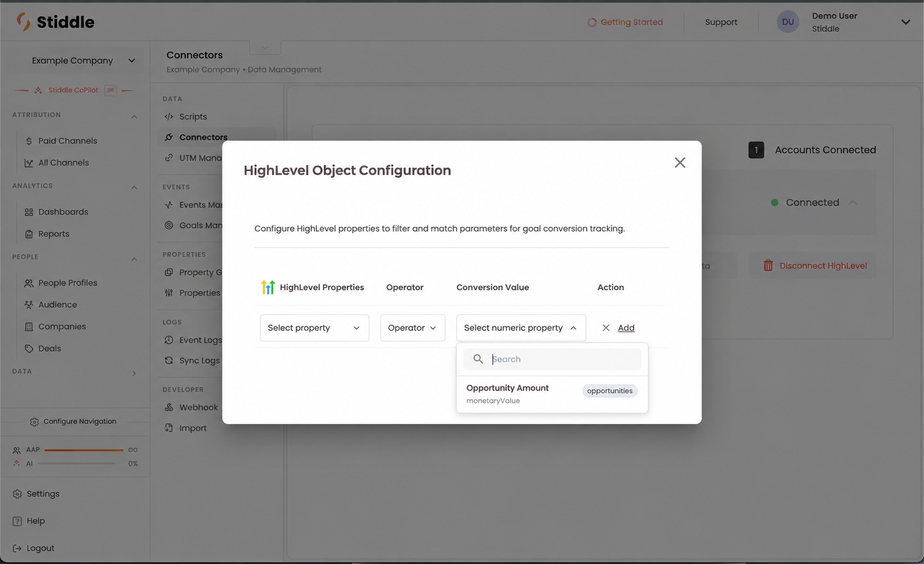The height and width of the screenshot is (564, 924).
Task: Click the Help question mark icon
Action: [x=17, y=521]
